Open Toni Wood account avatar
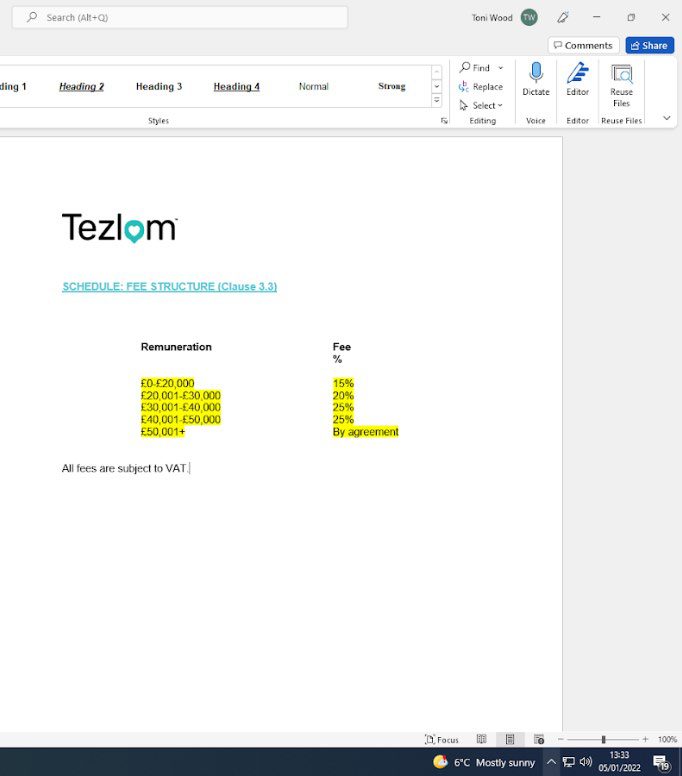The height and width of the screenshot is (776, 682). tap(529, 17)
